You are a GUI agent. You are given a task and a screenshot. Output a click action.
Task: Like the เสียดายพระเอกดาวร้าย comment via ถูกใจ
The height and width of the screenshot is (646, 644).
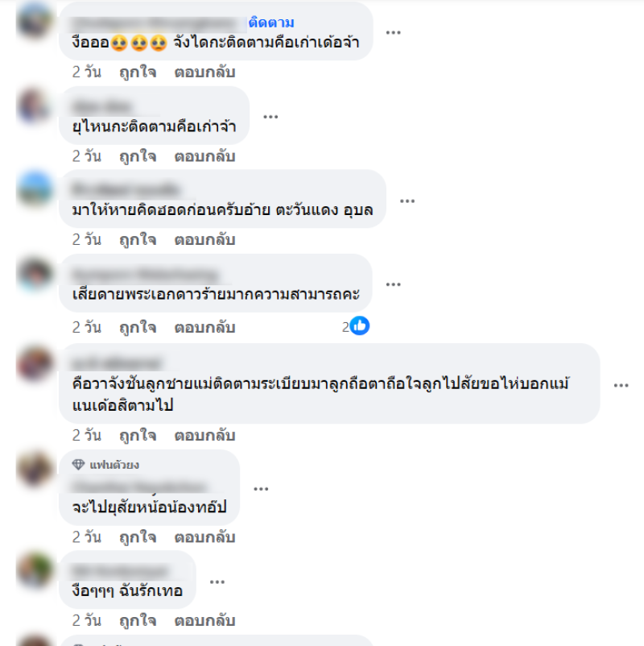pos(138,328)
